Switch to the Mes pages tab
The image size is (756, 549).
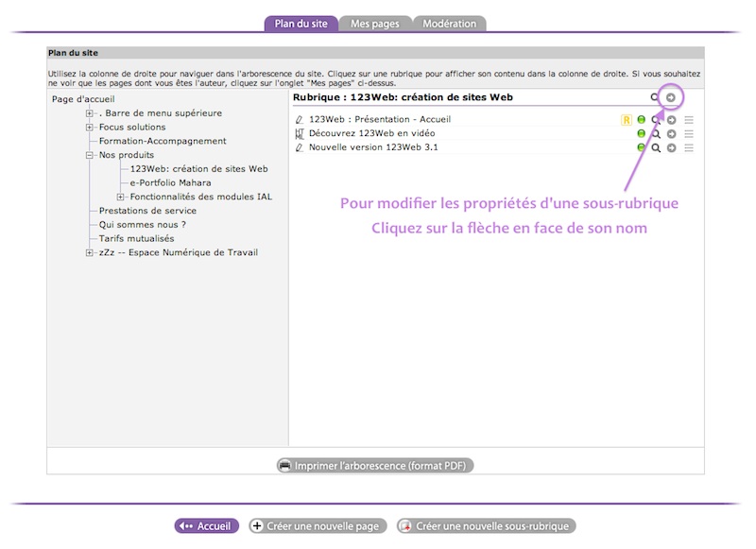click(x=375, y=24)
